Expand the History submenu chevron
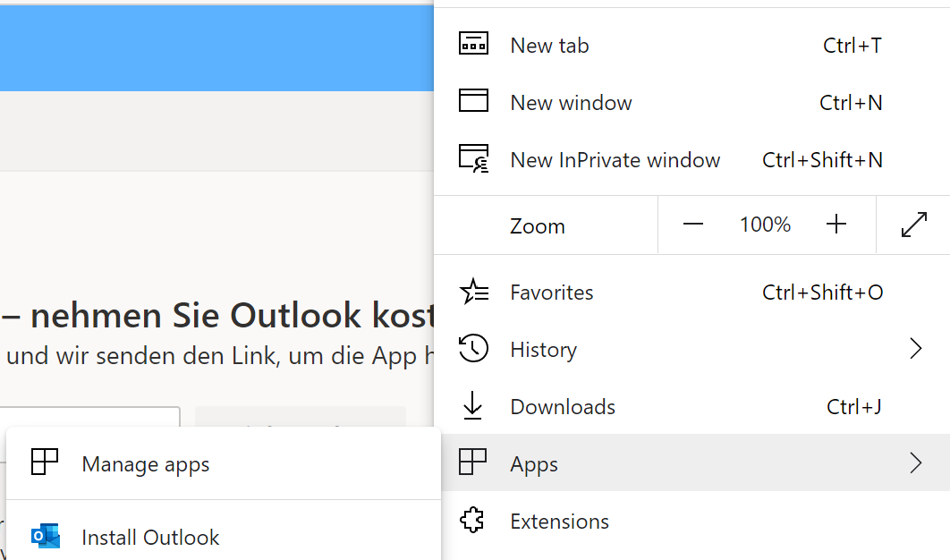Screen dimensions: 950x560 point(915,349)
